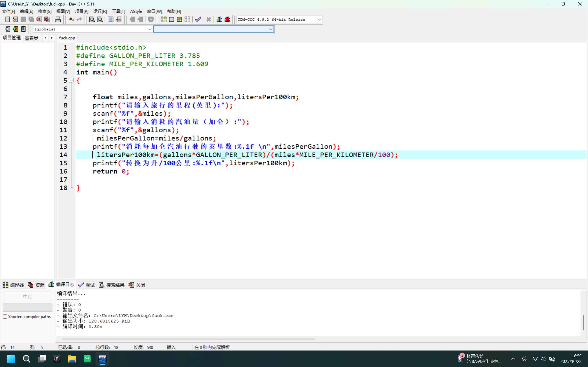Viewport: 588px width, 367px height.
Task: Click the Print toolbar icon
Action: 58,19
